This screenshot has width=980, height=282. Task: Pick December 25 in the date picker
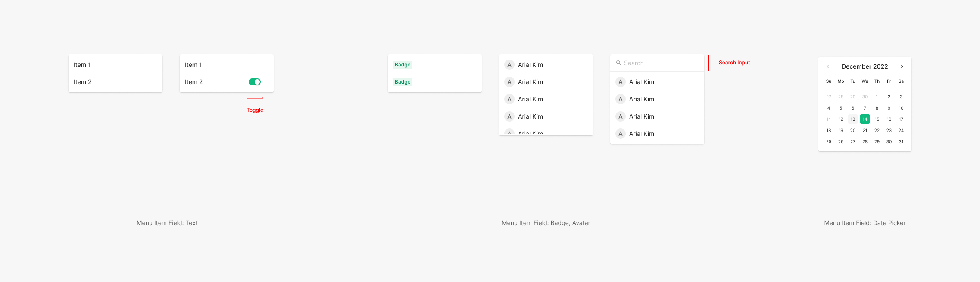click(x=828, y=141)
